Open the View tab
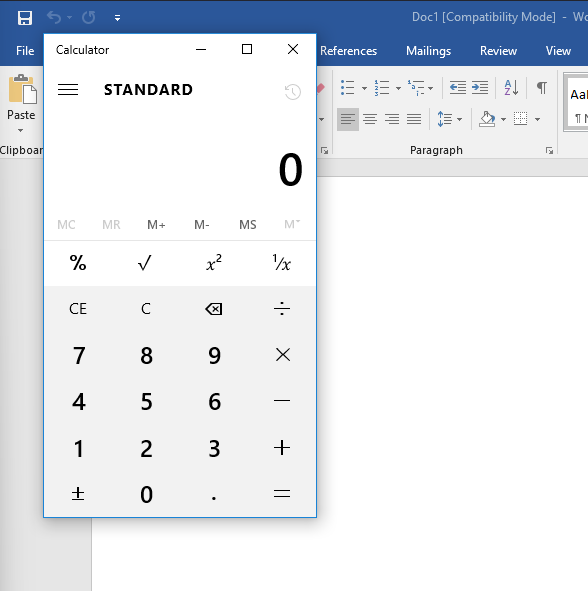Screen dimensions: 588x591 pos(558,51)
